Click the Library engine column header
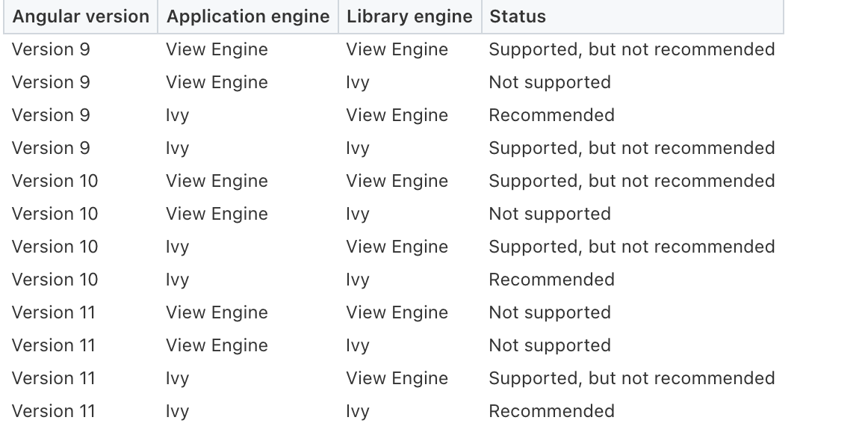This screenshot has height=438, width=868. click(x=409, y=16)
